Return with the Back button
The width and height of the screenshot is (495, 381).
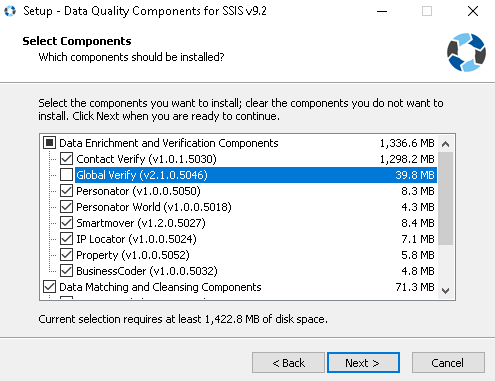point(288,363)
